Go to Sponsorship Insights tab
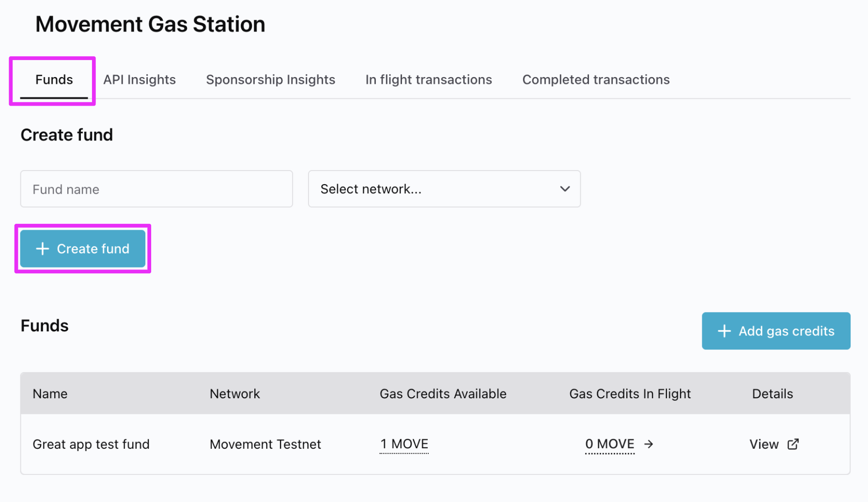 [270, 80]
